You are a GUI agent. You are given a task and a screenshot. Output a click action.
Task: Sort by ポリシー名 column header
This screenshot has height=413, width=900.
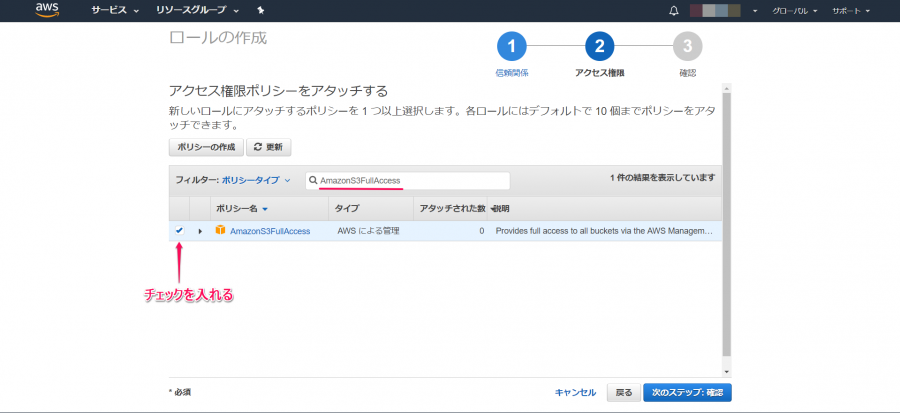tap(242, 209)
